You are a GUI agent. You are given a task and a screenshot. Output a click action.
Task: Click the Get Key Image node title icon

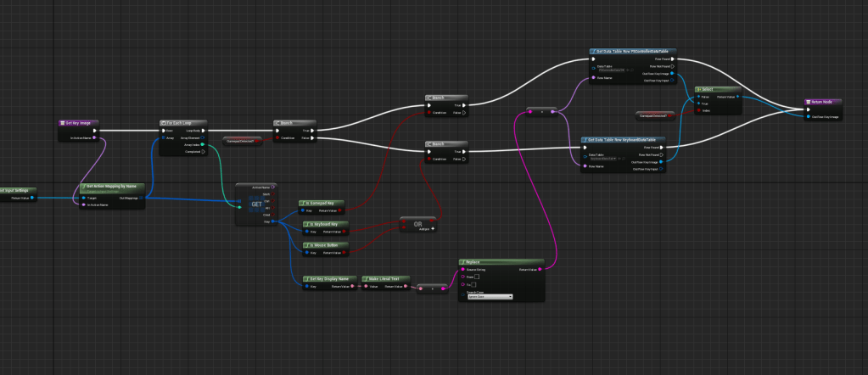click(x=63, y=123)
